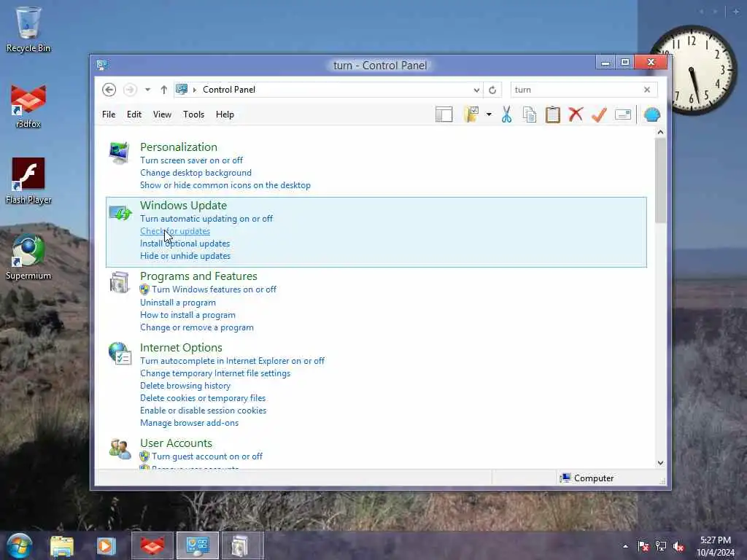The image size is (747, 560).
Task: Click 'Change temporary Internet file settings'
Action: pos(215,373)
